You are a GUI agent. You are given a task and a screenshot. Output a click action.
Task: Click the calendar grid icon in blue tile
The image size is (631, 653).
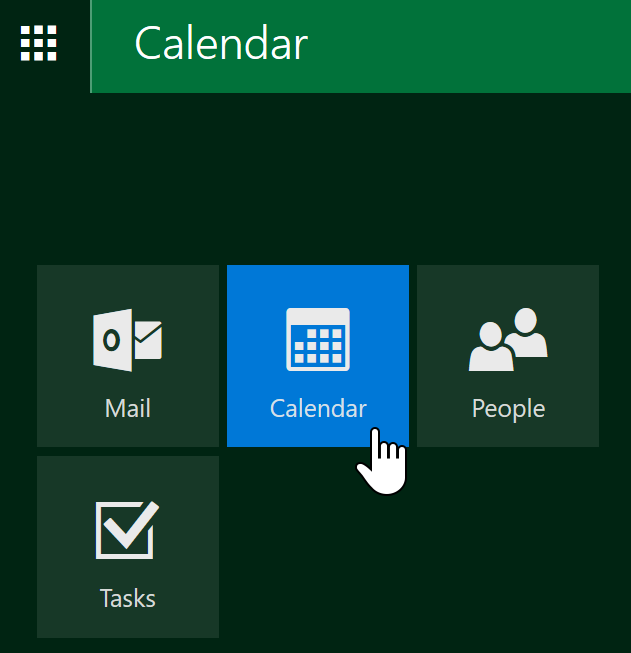tap(318, 340)
